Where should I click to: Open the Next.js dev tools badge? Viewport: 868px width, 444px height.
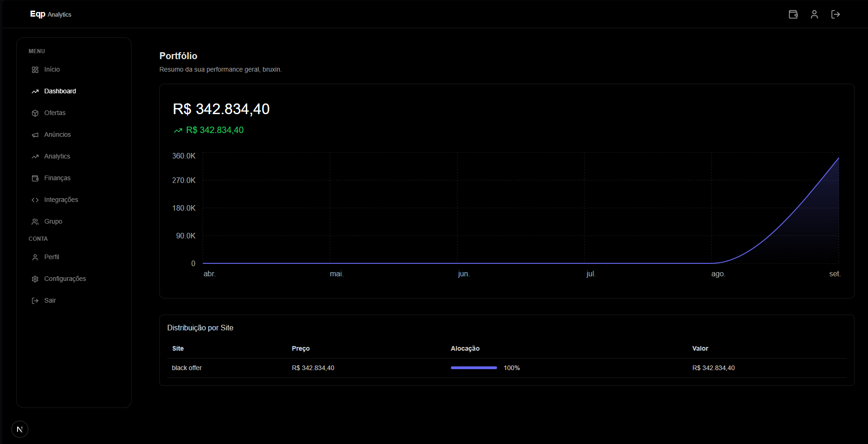[x=20, y=429]
